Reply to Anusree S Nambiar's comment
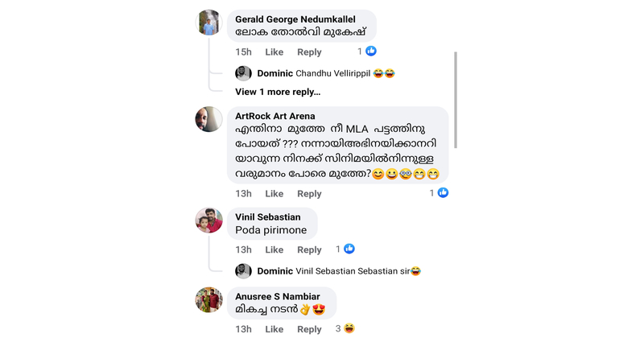644x338 pixels. coord(309,329)
